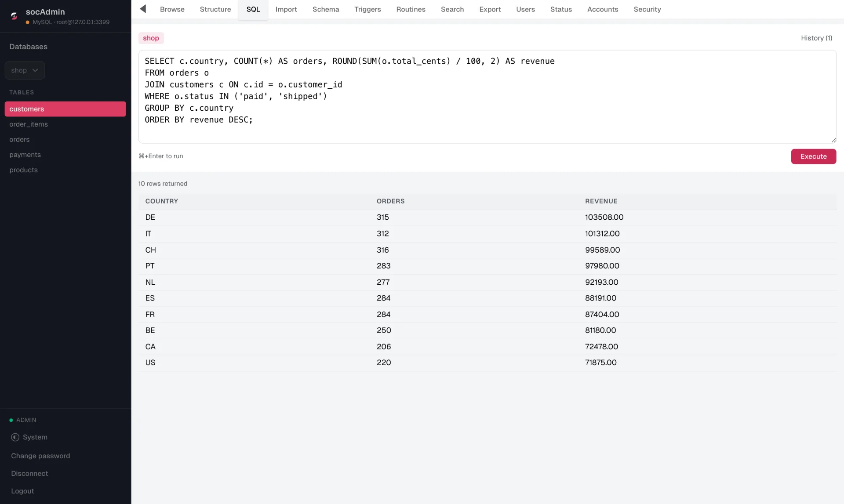
Task: Open the Schema tab
Action: coord(326,9)
